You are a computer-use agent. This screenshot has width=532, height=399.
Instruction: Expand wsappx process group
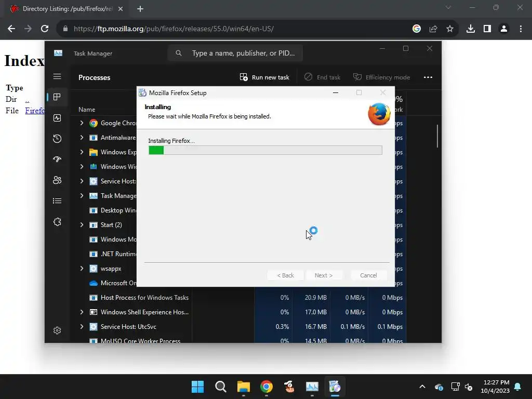tap(82, 269)
